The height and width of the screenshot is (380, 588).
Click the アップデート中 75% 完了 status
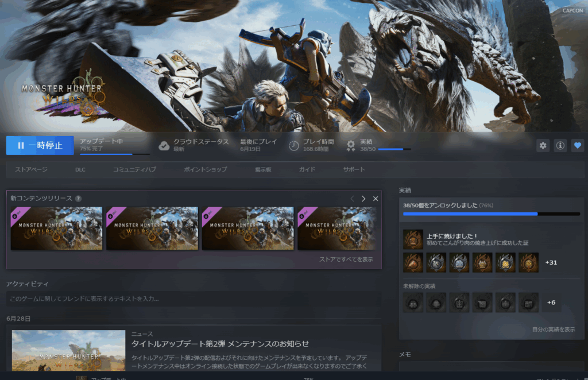101,145
